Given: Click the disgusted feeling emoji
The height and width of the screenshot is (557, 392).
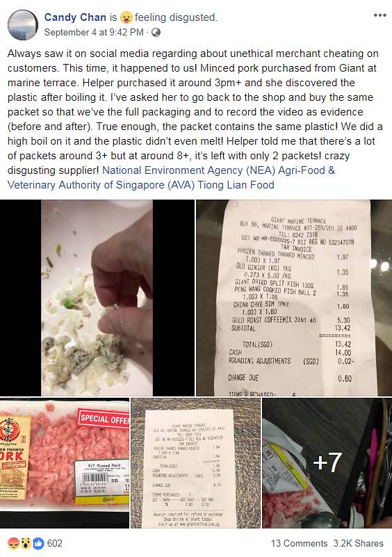Looking at the screenshot, I should 126,17.
